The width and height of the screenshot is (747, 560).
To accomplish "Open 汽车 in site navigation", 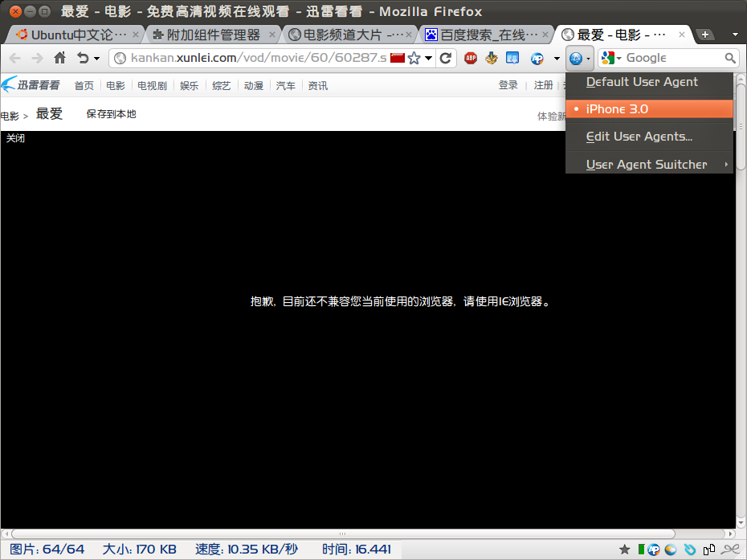I will 285,86.
